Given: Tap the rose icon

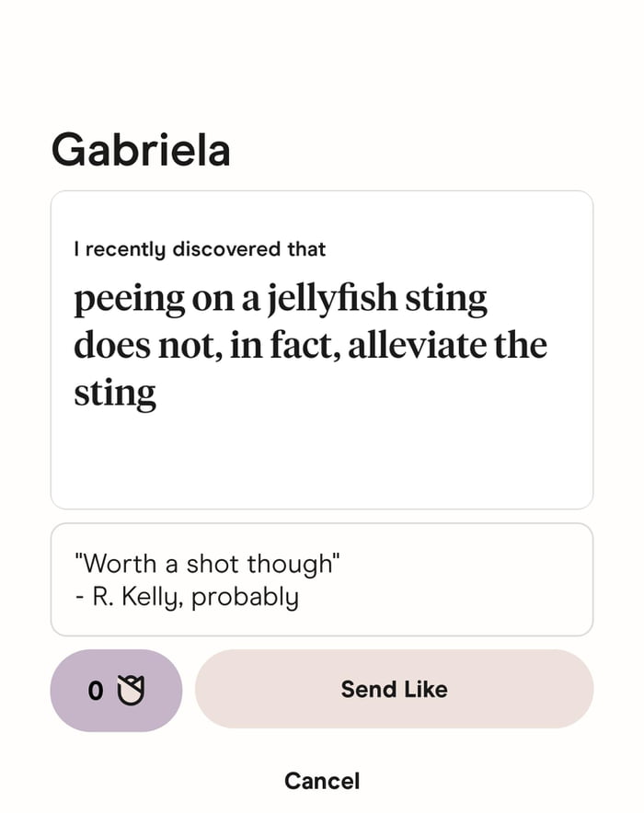Looking at the screenshot, I should point(132,690).
